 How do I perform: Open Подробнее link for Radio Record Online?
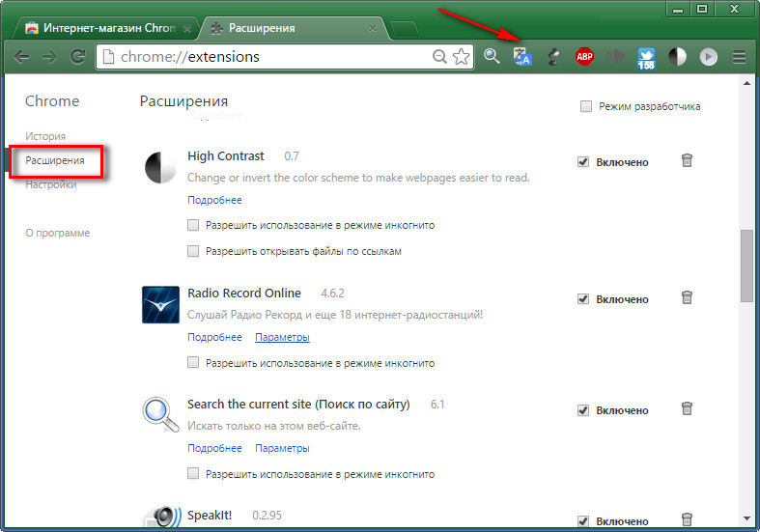(214, 337)
